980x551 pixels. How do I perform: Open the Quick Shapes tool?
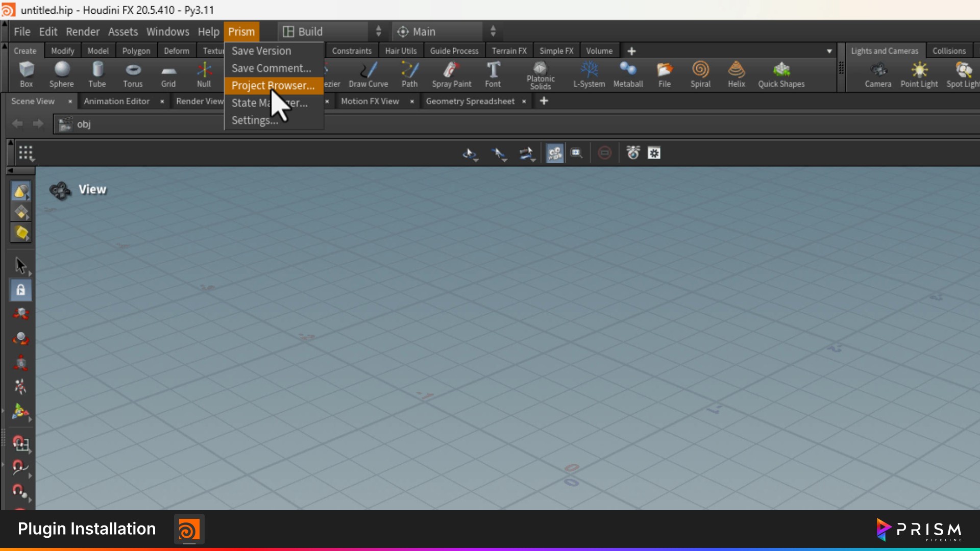781,74
